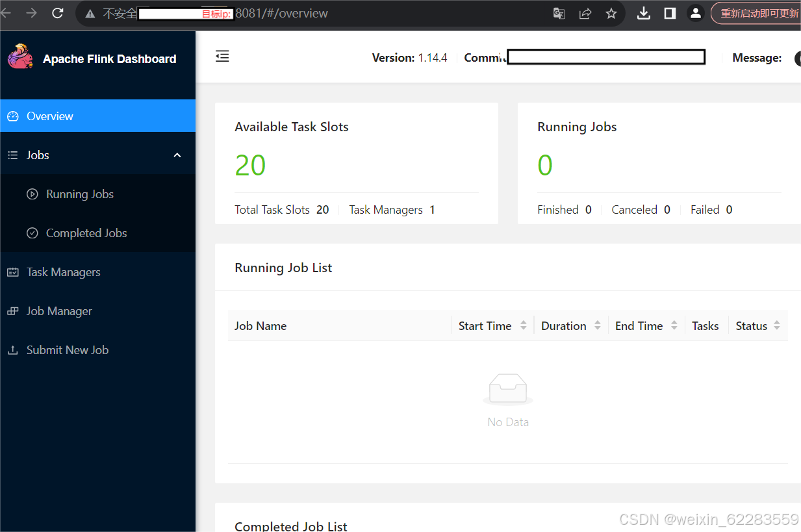This screenshot has width=801, height=532.
Task: Click the Job Manager build icon
Action: (13, 311)
